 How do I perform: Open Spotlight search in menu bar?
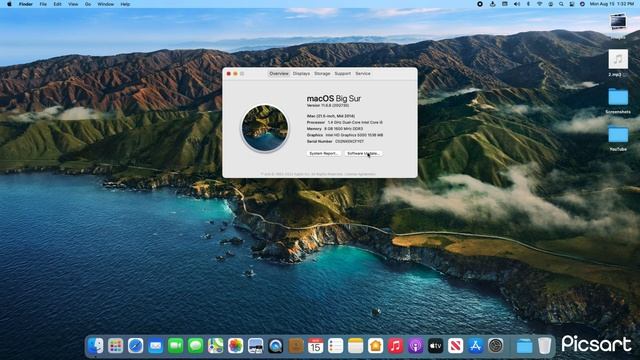[x=561, y=4]
